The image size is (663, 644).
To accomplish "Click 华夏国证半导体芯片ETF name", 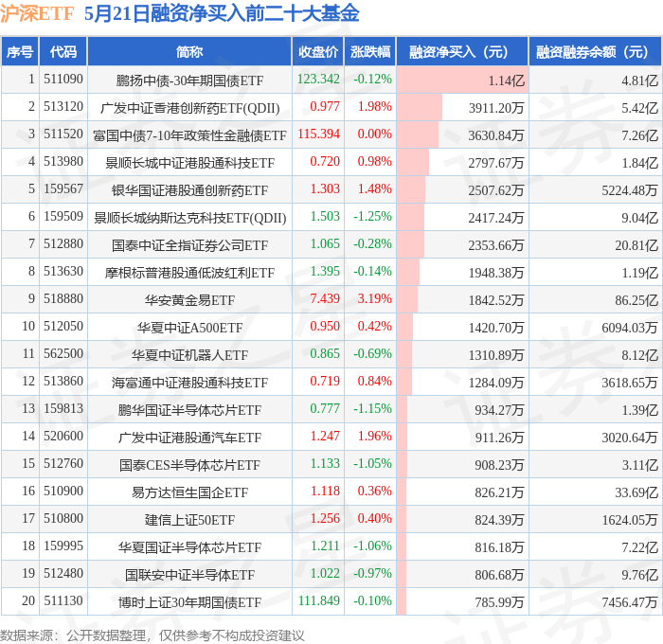I will click(189, 547).
